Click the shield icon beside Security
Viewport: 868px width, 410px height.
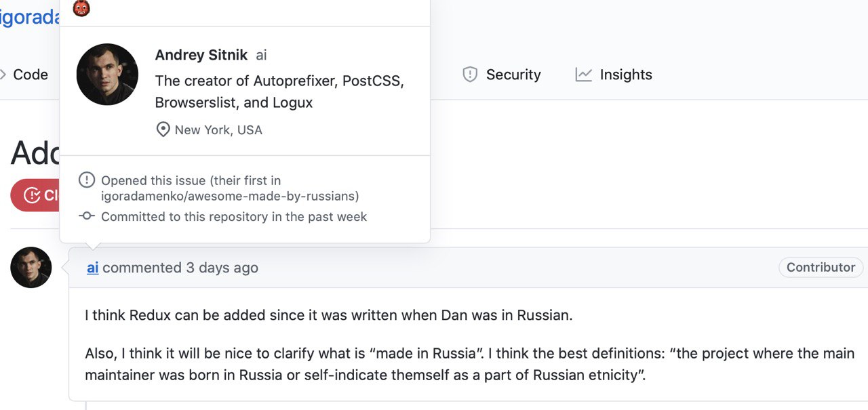(x=470, y=75)
